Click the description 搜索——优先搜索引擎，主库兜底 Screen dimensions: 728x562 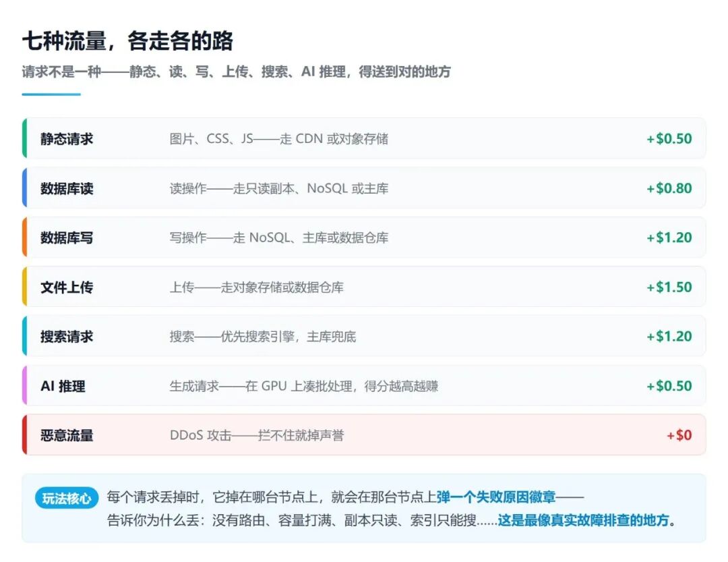point(263,337)
